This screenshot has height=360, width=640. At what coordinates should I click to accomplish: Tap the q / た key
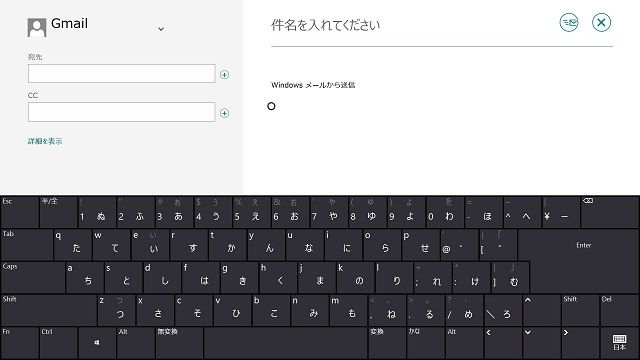click(73, 244)
